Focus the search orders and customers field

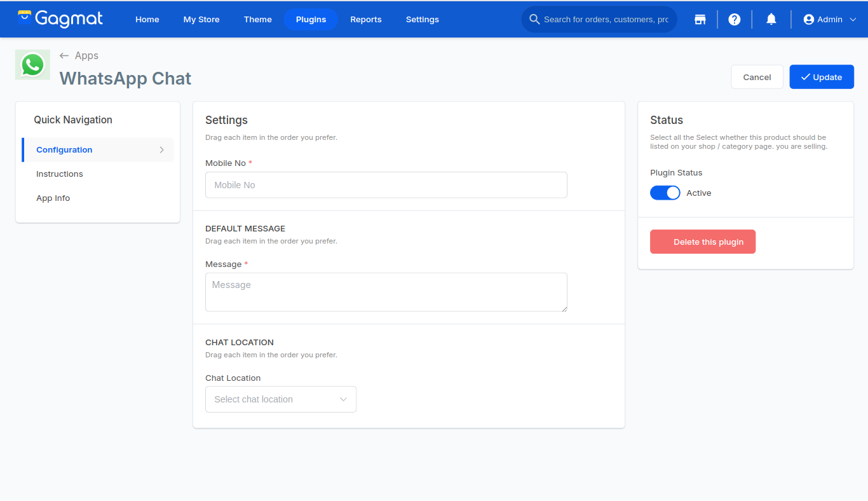606,20
